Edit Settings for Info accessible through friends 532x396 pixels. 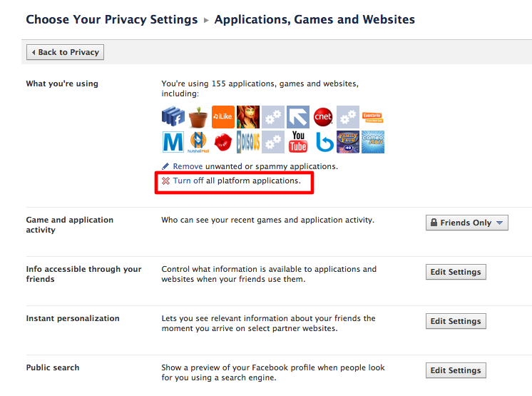tap(456, 272)
